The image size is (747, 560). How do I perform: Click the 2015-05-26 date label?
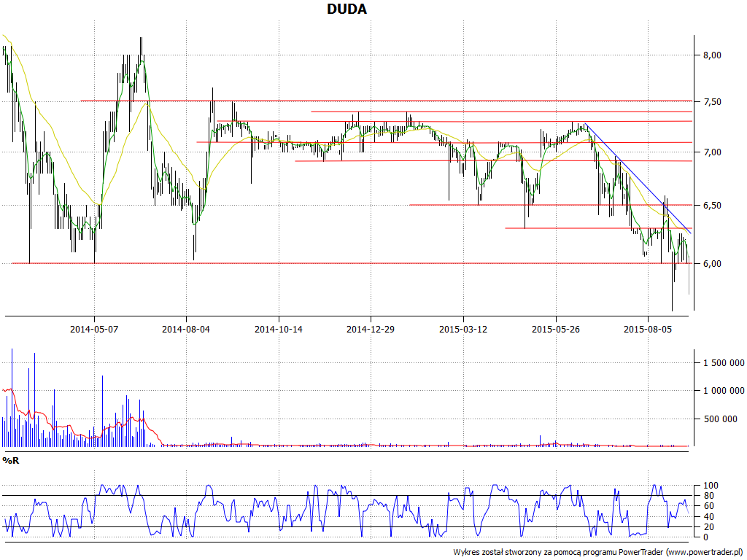(x=555, y=329)
